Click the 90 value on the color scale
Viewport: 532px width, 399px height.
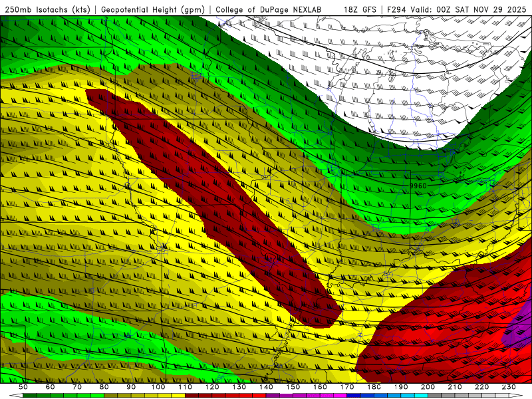(131, 387)
